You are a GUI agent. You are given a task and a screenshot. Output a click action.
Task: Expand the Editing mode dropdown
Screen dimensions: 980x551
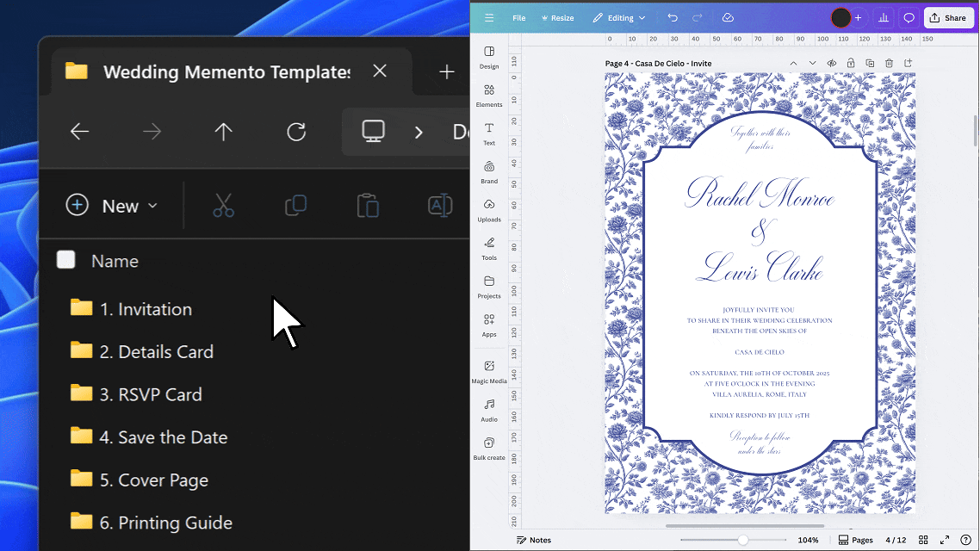click(619, 18)
